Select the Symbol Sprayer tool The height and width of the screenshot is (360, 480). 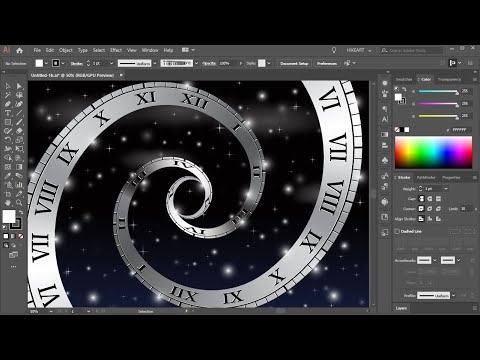coord(8,185)
